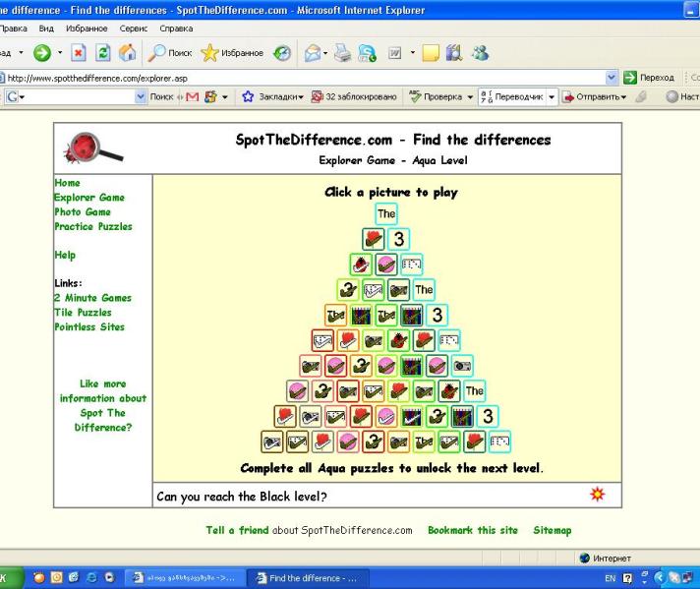
Task: Open the Избранное menu in menu bar
Action: [x=87, y=29]
